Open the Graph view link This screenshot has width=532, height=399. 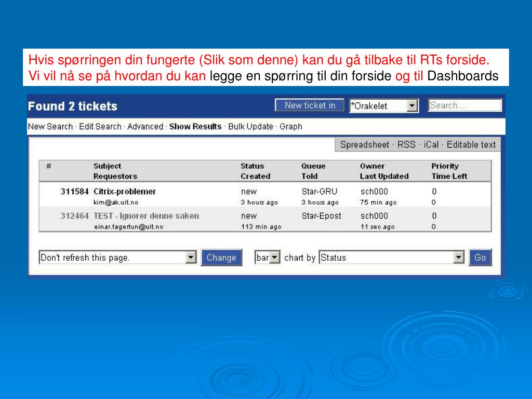[x=291, y=127]
